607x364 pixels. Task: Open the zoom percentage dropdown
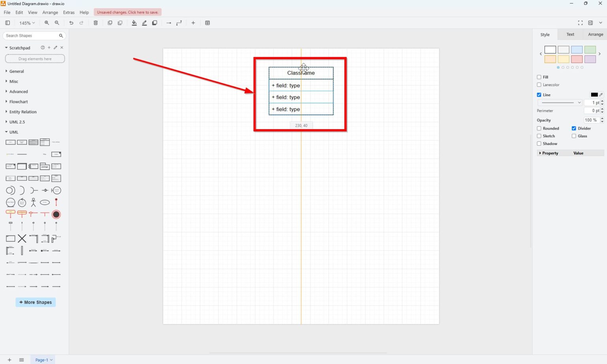[x=26, y=23]
